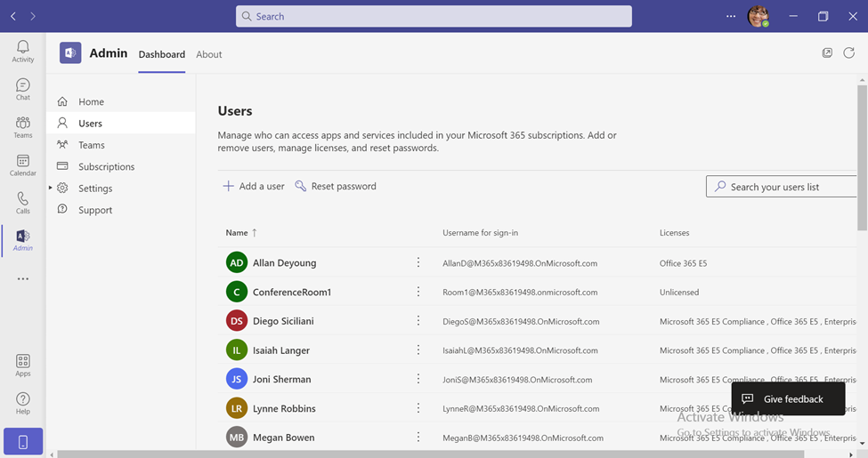
Task: Open Settings in admin navigation
Action: click(121, 188)
